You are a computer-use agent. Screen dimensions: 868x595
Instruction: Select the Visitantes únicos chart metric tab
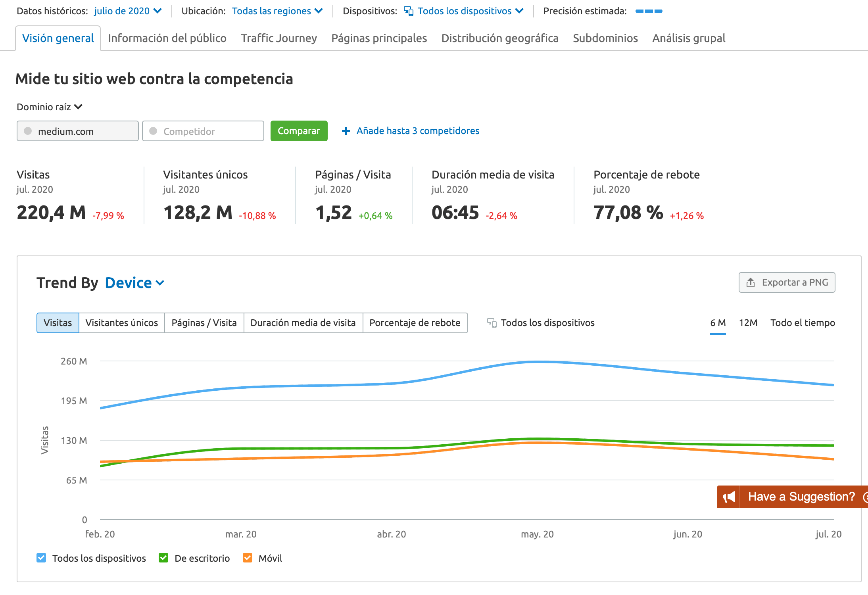(122, 323)
